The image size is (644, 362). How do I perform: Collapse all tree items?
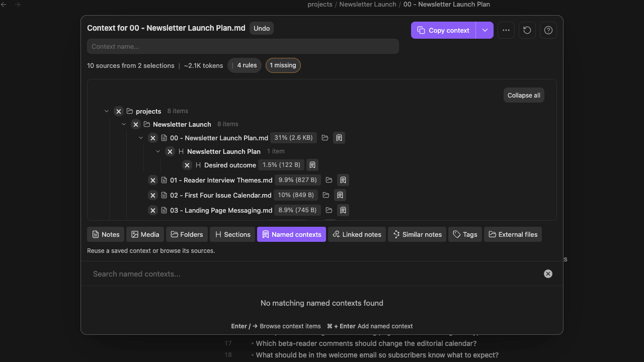[x=524, y=96]
